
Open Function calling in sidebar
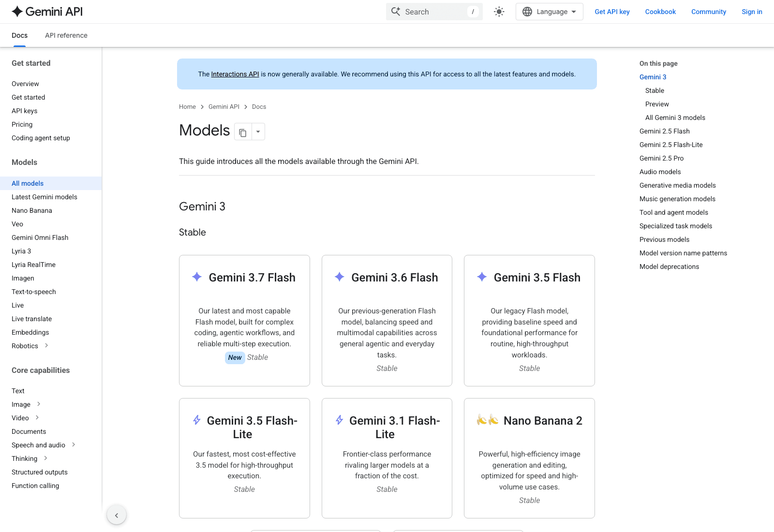(x=35, y=486)
